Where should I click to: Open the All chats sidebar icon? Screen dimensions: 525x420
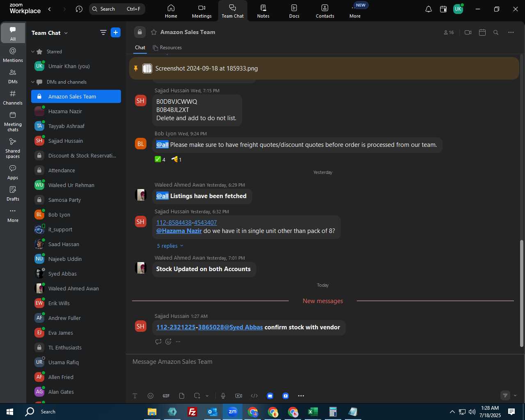13,33
